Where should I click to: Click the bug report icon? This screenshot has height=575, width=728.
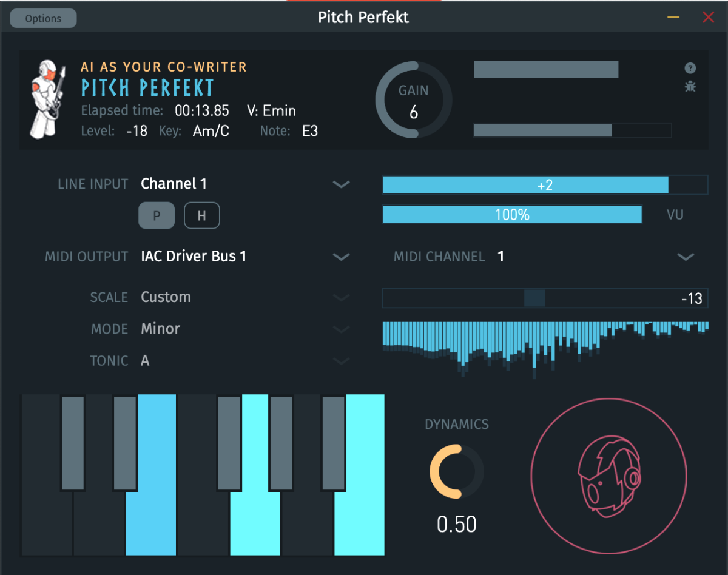point(690,87)
